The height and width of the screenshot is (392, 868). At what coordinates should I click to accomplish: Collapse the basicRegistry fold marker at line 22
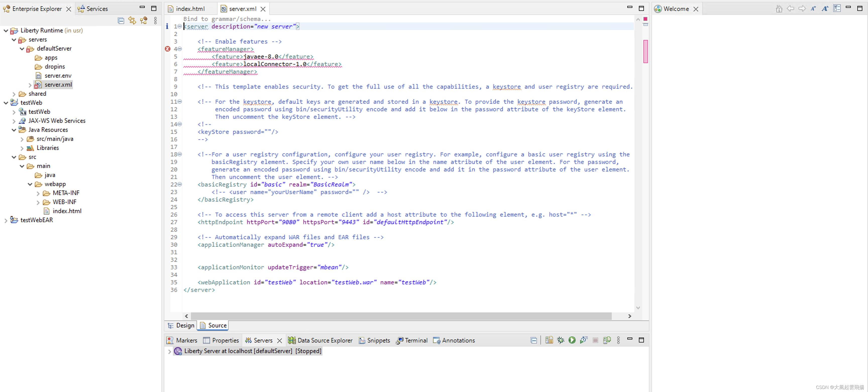pyautogui.click(x=180, y=184)
